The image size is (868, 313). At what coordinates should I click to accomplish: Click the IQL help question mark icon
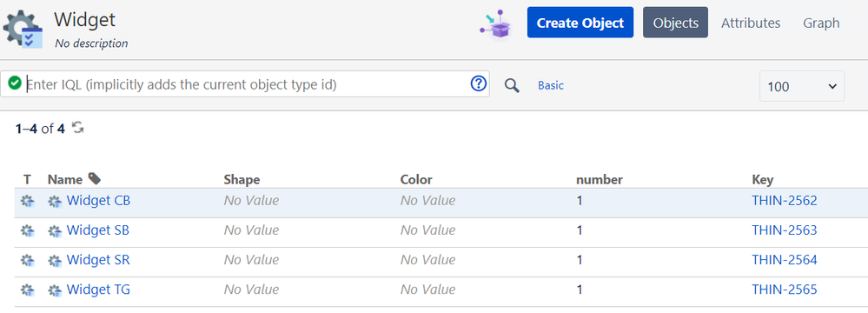pyautogui.click(x=478, y=83)
